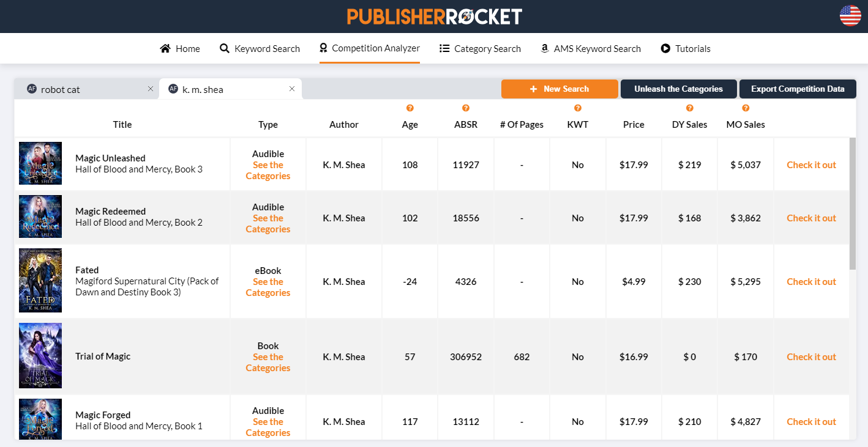Select the Keyword Search magnifier icon
868x447 pixels.
pos(224,48)
